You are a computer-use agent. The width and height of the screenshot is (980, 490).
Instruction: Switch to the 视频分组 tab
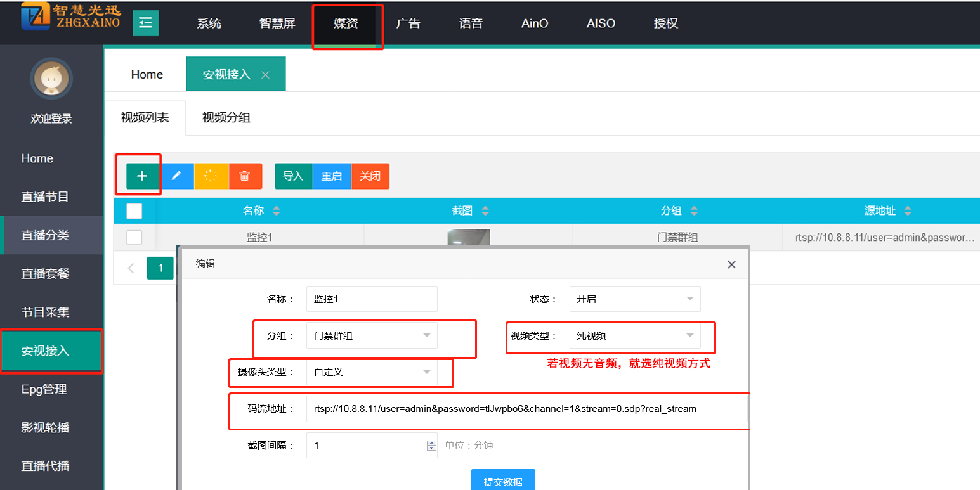(x=226, y=118)
